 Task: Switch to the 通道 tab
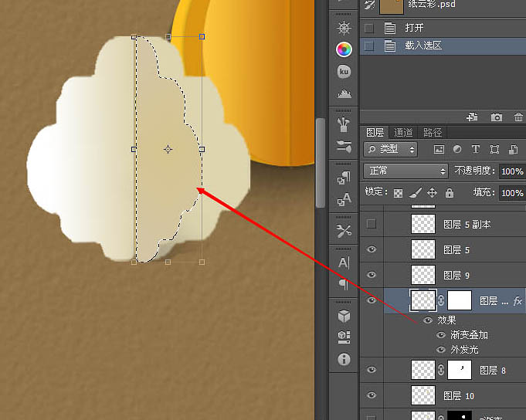[x=403, y=133]
